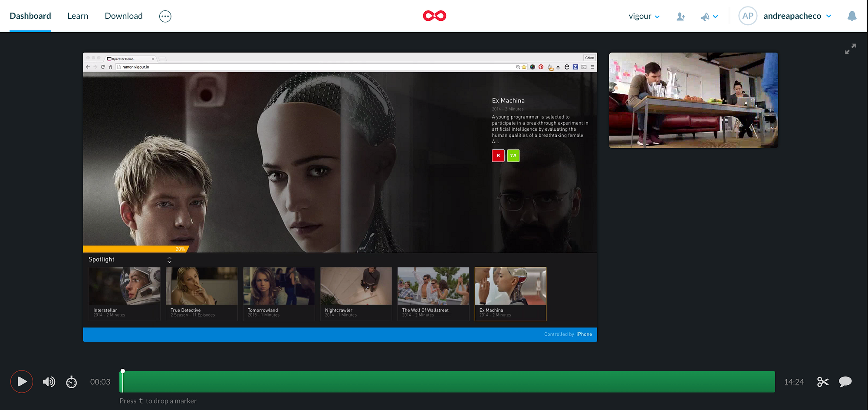Click the red R rating badge
Screen dimensions: 868x410
(x=498, y=155)
